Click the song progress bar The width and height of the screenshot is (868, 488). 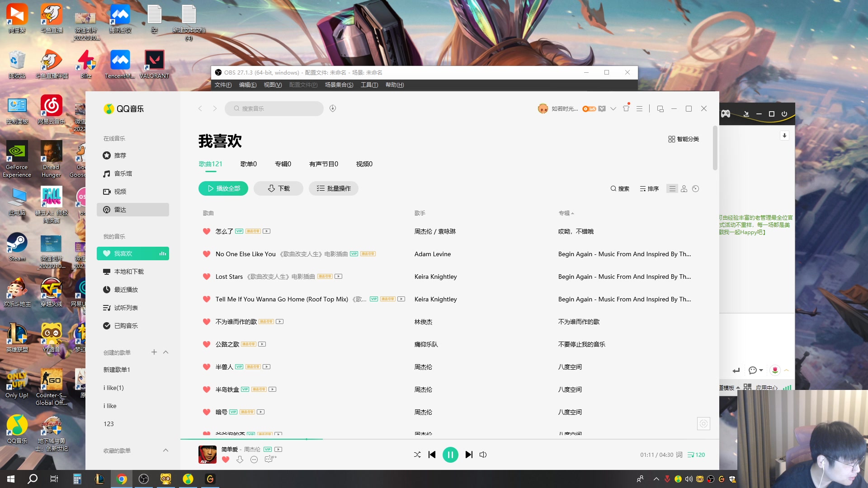449,439
